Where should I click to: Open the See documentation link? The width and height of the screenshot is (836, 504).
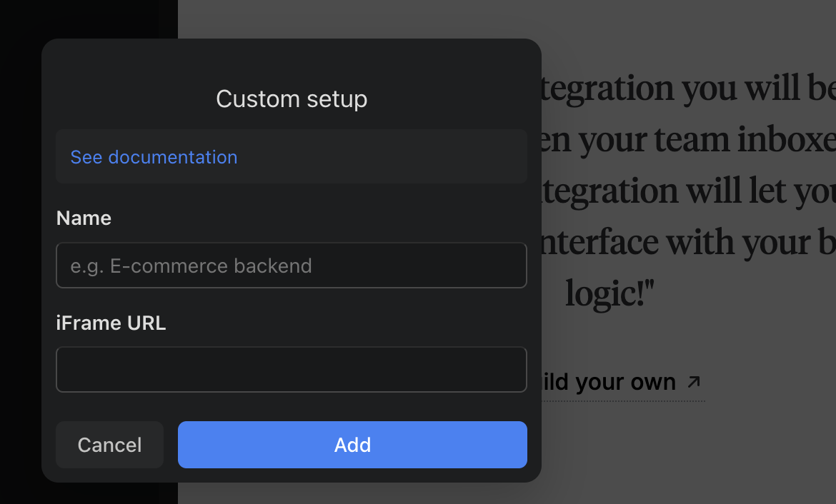pyautogui.click(x=154, y=157)
